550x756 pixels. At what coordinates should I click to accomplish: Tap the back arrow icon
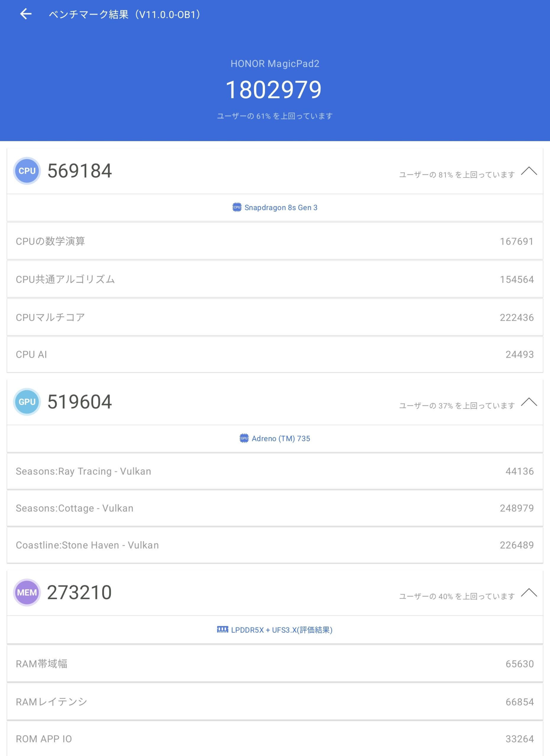[26, 14]
